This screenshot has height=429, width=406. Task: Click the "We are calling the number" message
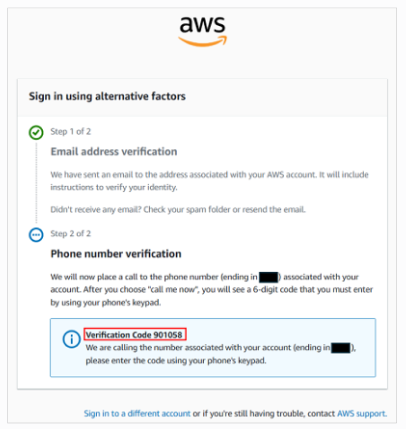click(x=221, y=354)
